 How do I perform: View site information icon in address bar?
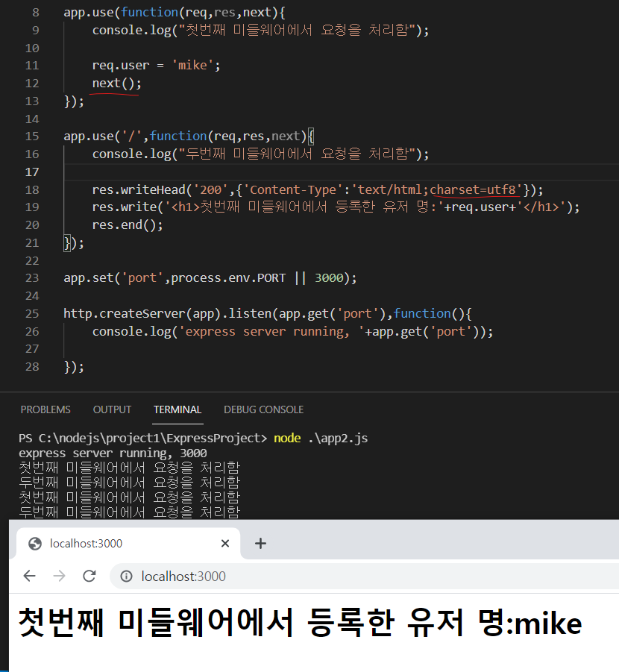pyautogui.click(x=127, y=577)
